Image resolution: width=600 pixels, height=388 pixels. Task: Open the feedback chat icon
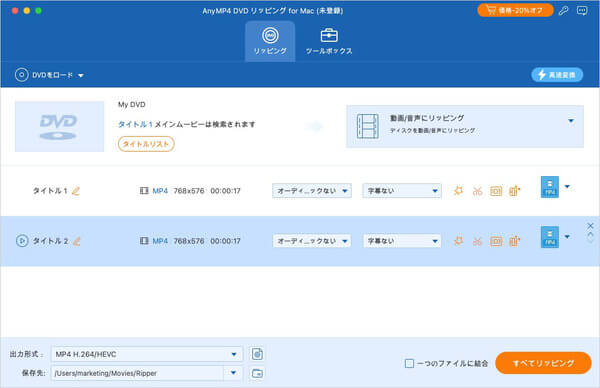click(582, 10)
